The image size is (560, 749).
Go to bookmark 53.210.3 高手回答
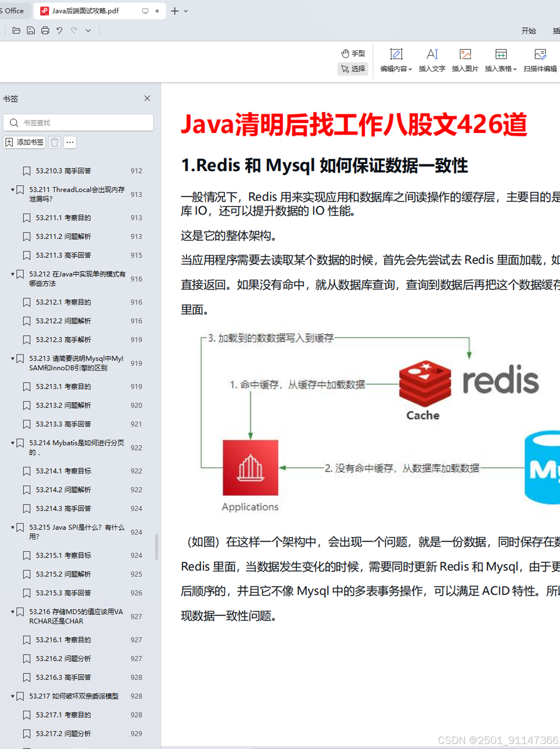[x=64, y=171]
